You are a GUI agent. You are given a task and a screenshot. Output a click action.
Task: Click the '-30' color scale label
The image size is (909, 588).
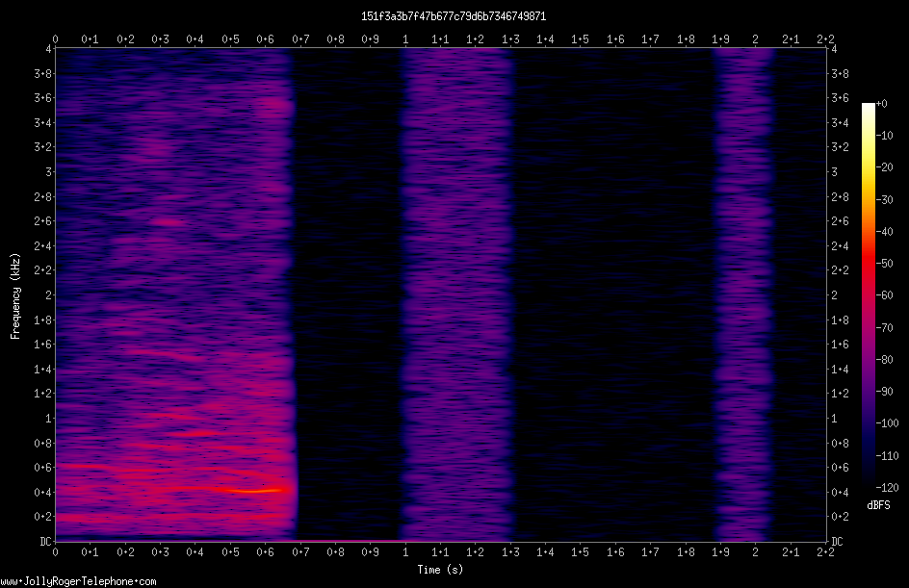click(885, 200)
